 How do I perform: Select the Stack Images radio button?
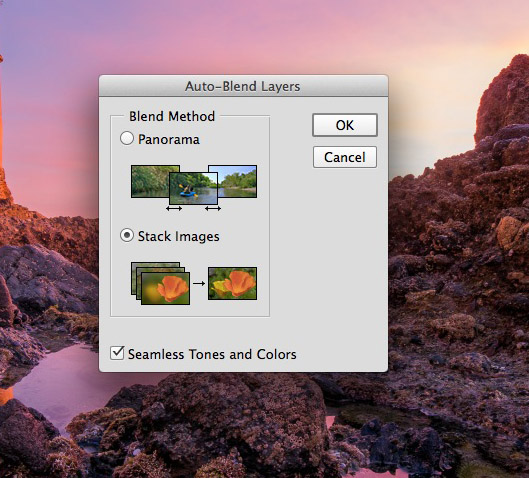(127, 235)
